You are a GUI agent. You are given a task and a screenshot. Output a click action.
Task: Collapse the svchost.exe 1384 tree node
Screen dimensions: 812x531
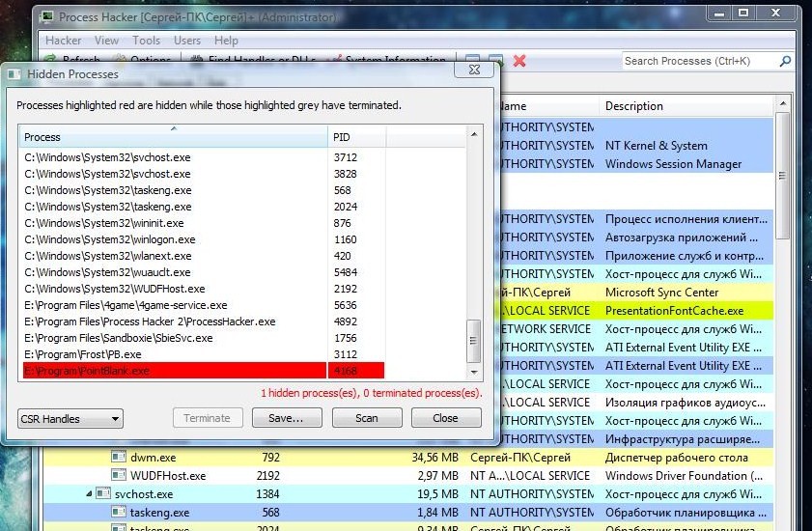tap(89, 494)
